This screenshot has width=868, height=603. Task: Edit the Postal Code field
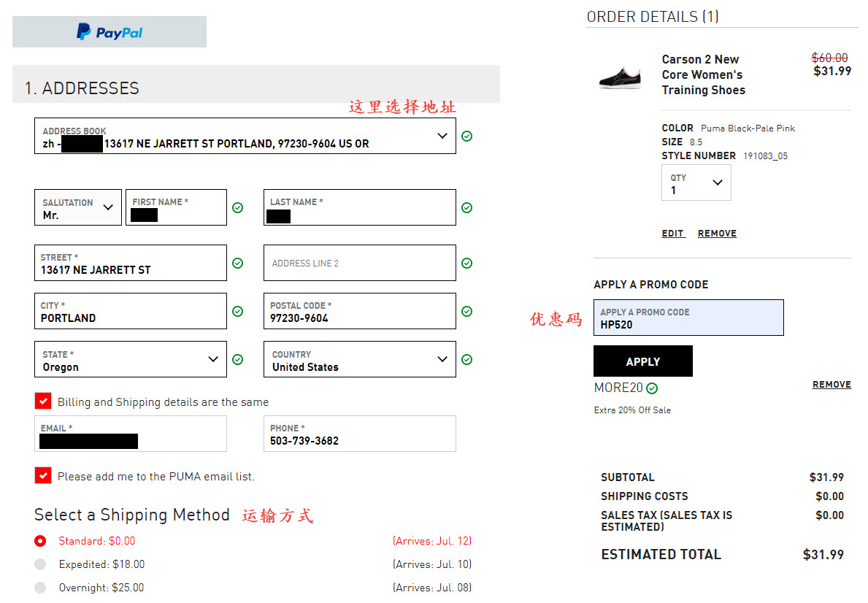(x=360, y=311)
